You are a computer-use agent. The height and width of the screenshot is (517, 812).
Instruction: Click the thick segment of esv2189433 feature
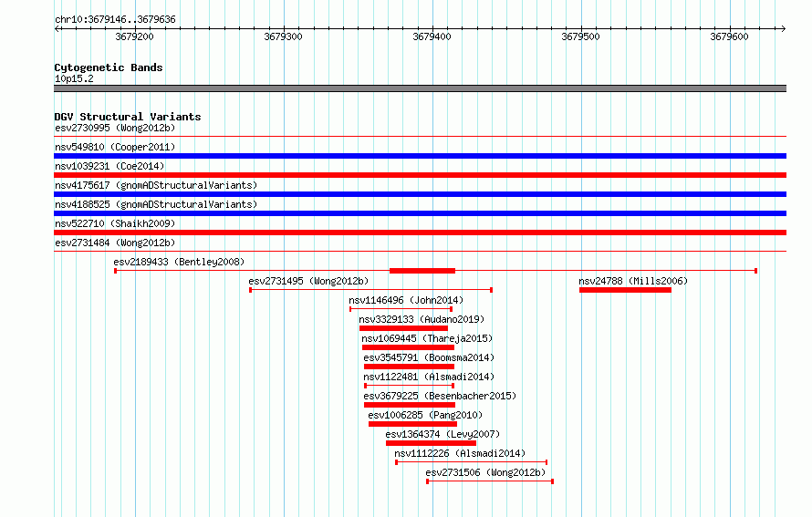pyautogui.click(x=422, y=271)
